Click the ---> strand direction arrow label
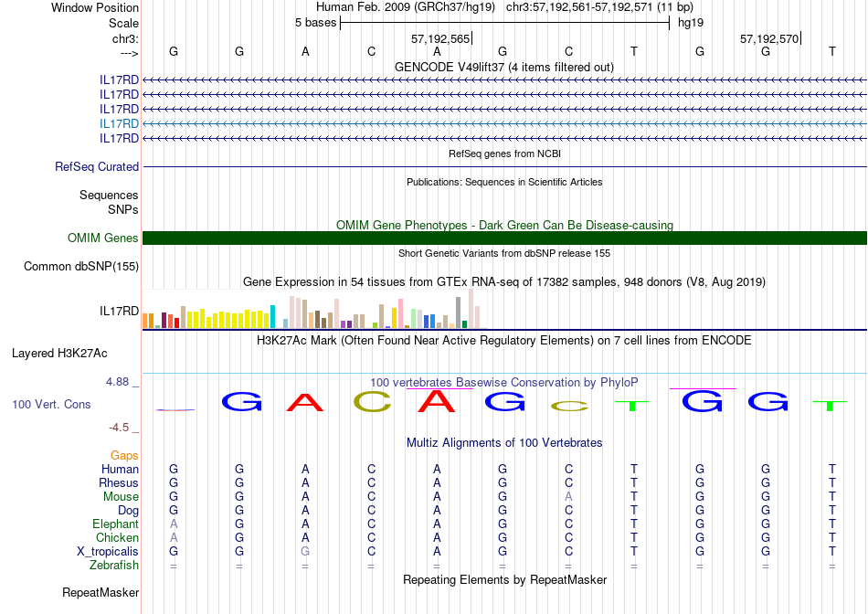Image resolution: width=868 pixels, height=614 pixels. [x=129, y=53]
